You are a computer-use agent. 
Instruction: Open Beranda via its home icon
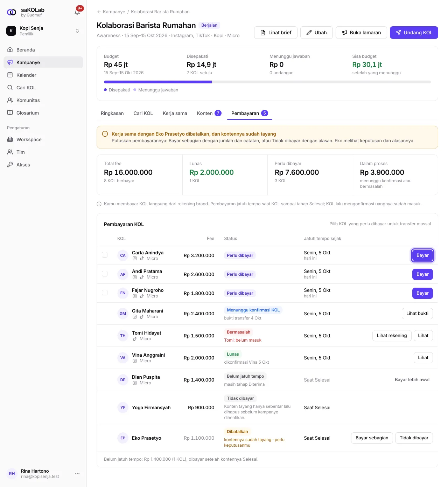10,50
